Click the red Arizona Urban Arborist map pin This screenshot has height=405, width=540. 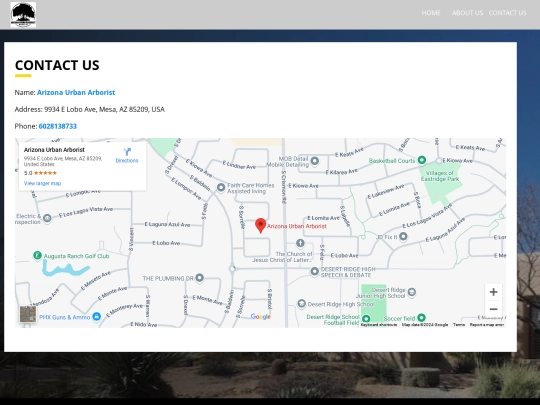click(261, 226)
